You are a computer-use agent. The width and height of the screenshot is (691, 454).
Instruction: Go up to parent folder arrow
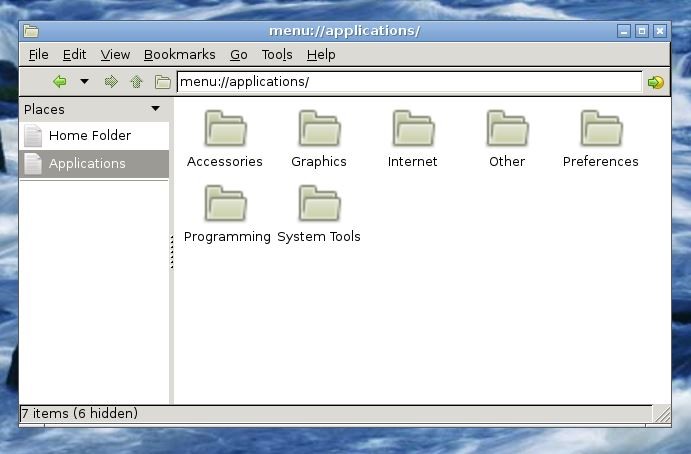pyautogui.click(x=136, y=82)
